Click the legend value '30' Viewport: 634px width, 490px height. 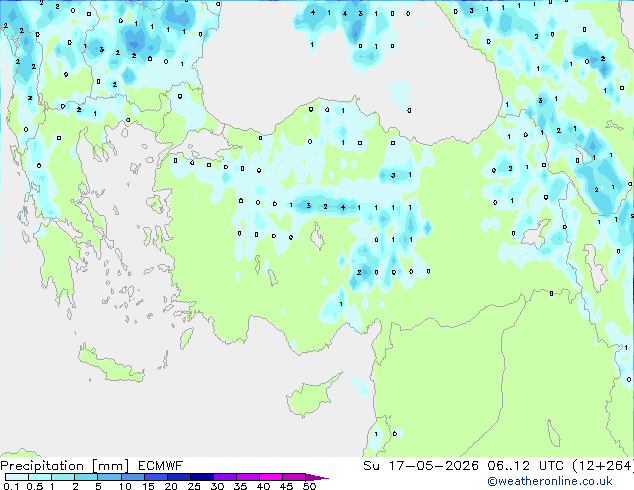[x=217, y=486]
